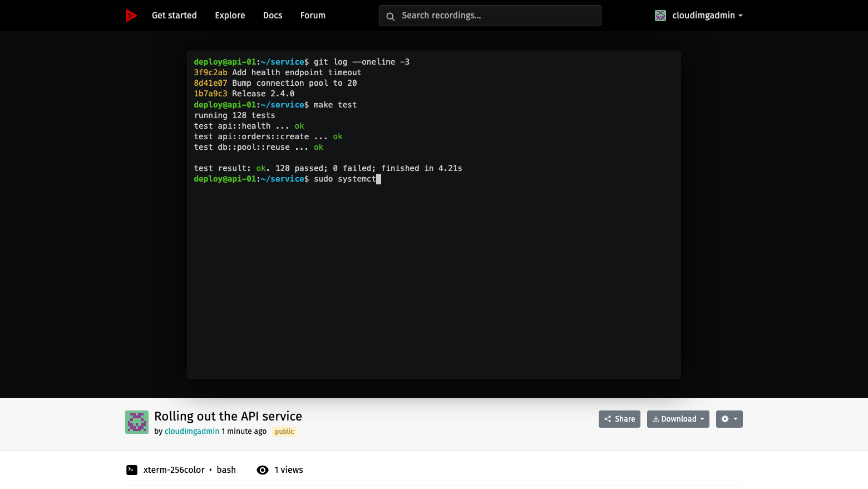Click commit hash 8d41e07 in terminal
Viewport: 868px width, 489px height.
(x=210, y=83)
